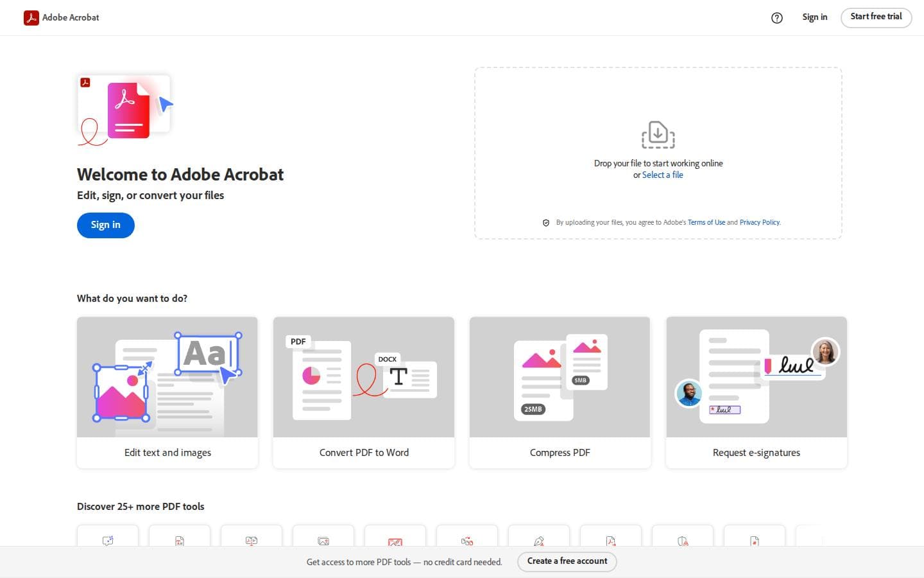Click the file upload icon in the drop zone
Screen dimensions: 924x578
tap(658, 135)
